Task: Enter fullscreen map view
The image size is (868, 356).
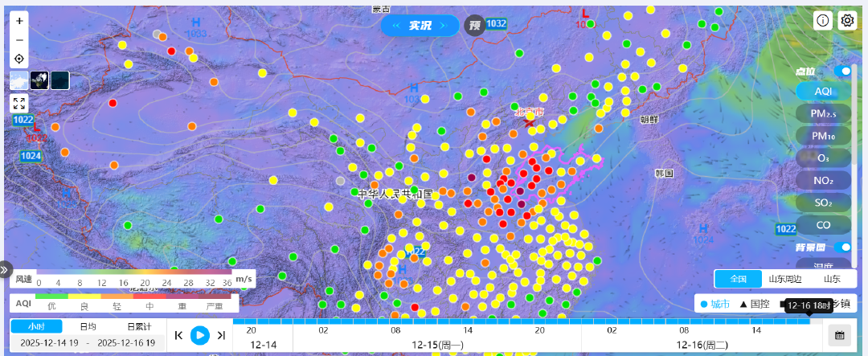Action: 19,103
